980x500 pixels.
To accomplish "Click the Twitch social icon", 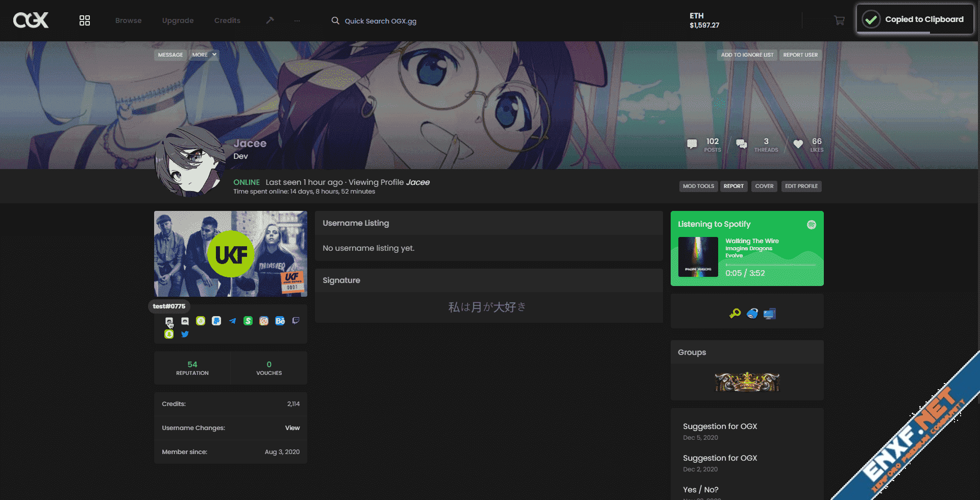I will (296, 321).
